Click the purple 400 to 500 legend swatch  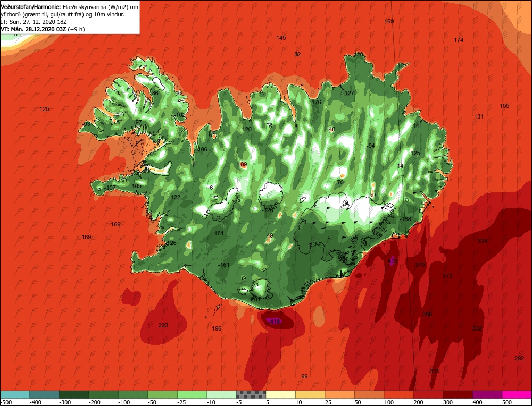point(487,394)
